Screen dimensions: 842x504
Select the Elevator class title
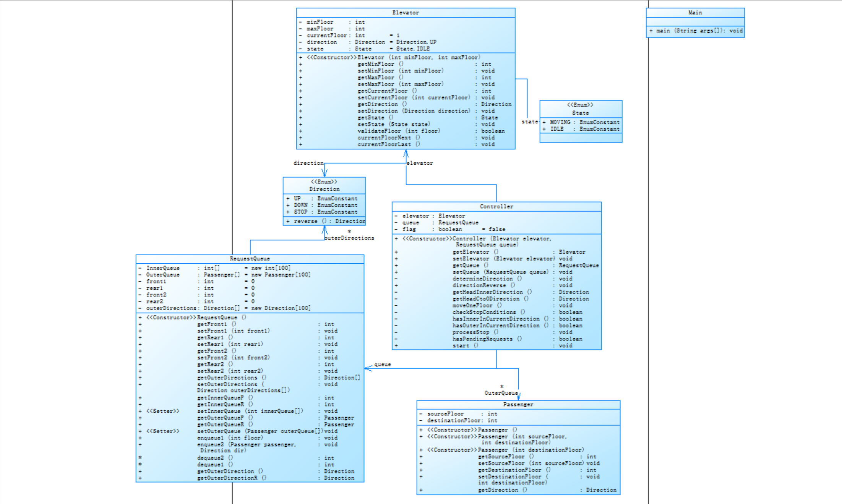pos(405,13)
